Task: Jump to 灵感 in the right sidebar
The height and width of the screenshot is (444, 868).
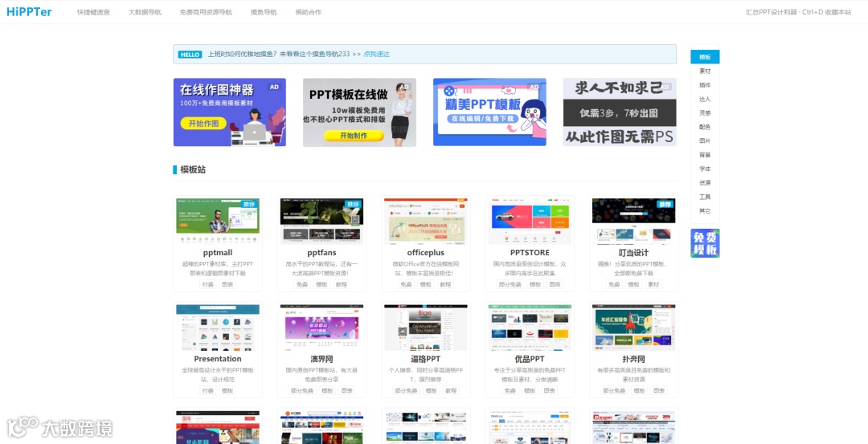Action: [x=705, y=112]
